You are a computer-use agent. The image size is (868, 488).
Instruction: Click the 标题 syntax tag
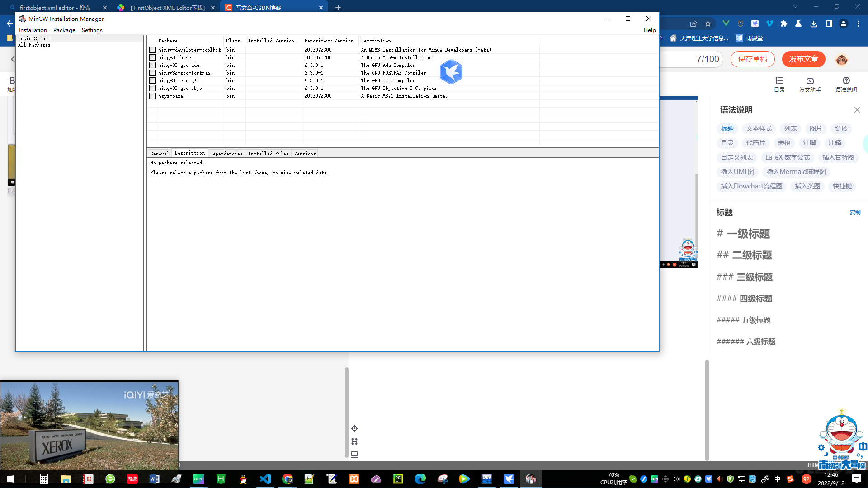click(727, 129)
